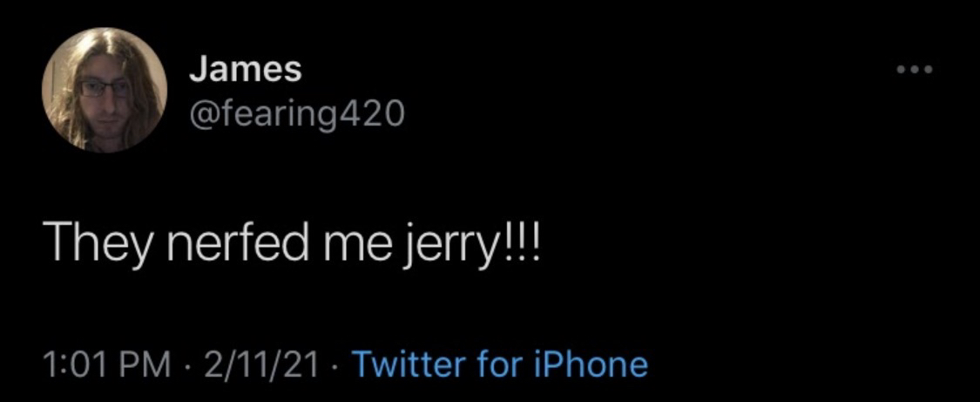
Task: Open the Twitter for iPhone source link
Action: coord(499,364)
